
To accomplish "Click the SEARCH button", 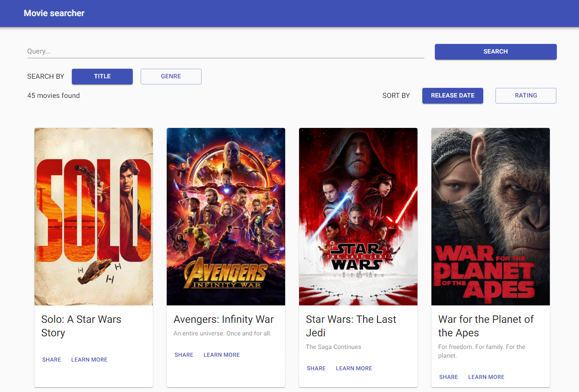I will (x=495, y=51).
